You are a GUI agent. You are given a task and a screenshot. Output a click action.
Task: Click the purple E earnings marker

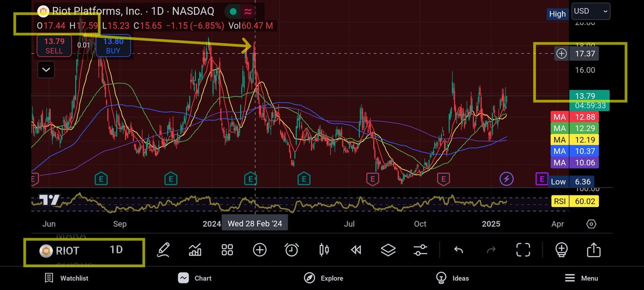pos(541,178)
